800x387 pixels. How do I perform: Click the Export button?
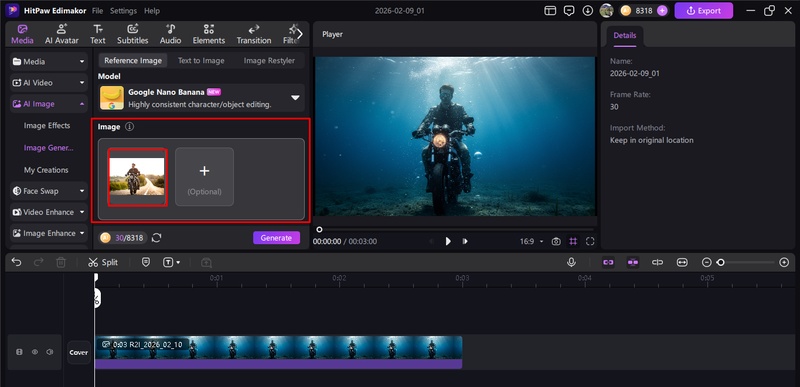point(704,11)
